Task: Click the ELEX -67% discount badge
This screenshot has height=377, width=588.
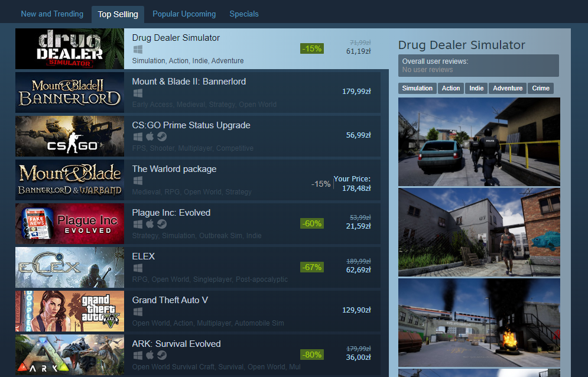Action: pos(312,267)
